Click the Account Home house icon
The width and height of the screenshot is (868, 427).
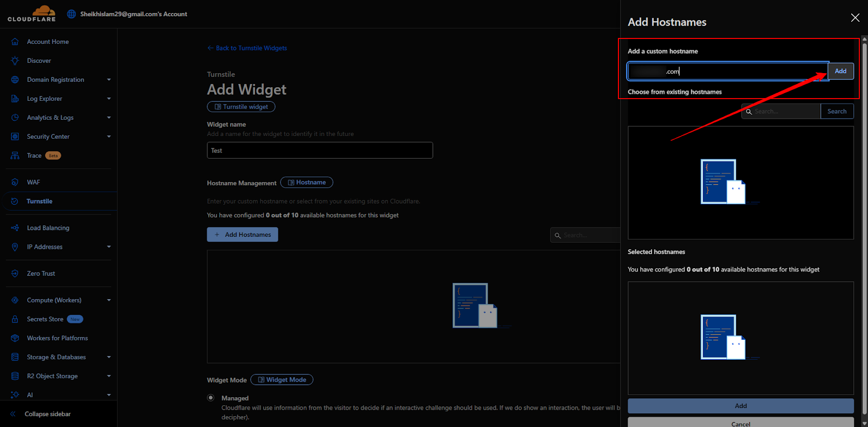(x=15, y=42)
